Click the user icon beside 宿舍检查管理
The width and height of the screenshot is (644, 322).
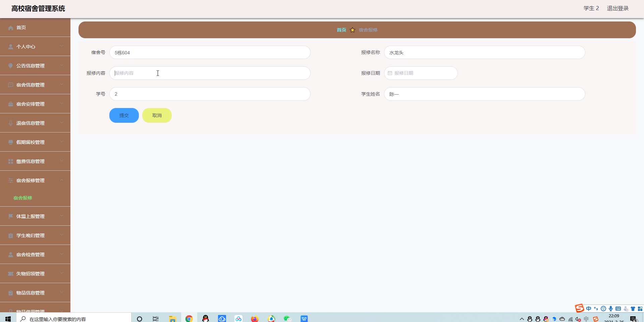point(11,255)
